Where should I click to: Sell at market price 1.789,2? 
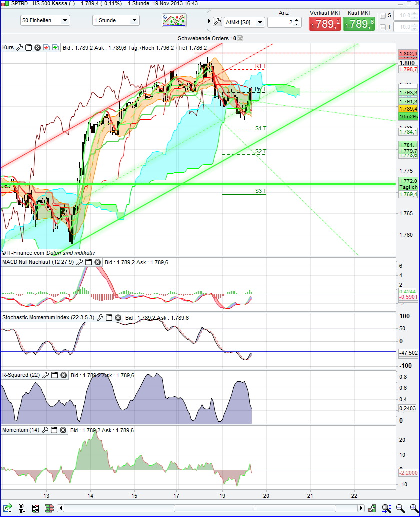click(325, 23)
